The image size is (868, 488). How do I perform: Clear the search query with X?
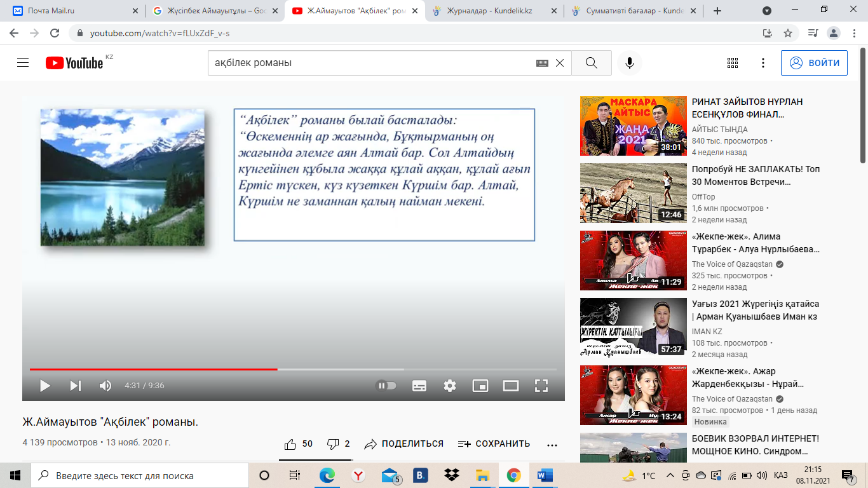(x=560, y=63)
